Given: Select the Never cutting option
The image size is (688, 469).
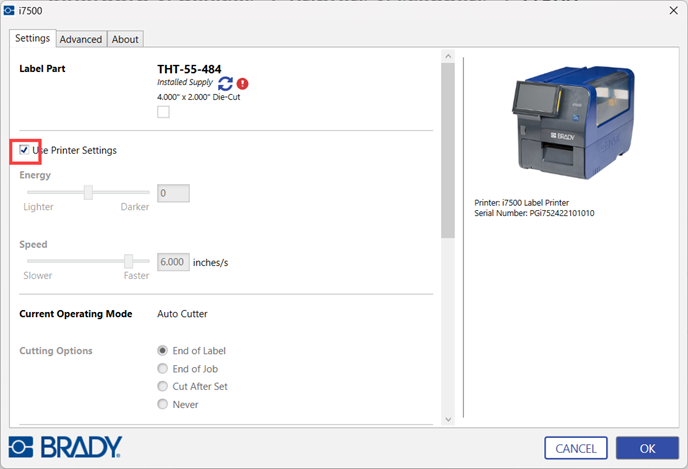Looking at the screenshot, I should [163, 405].
